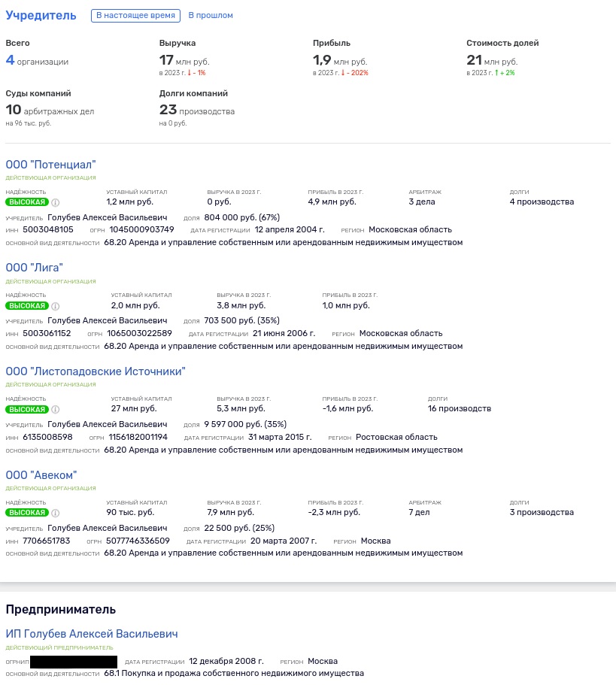This screenshot has height=685, width=616.
Task: Click ВЫСОКАЯ badge for Лига
Action: pos(27,306)
